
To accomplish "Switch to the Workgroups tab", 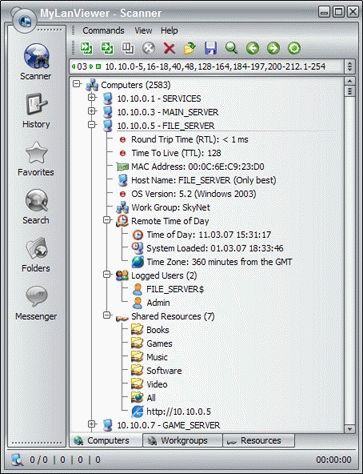I will 182,440.
